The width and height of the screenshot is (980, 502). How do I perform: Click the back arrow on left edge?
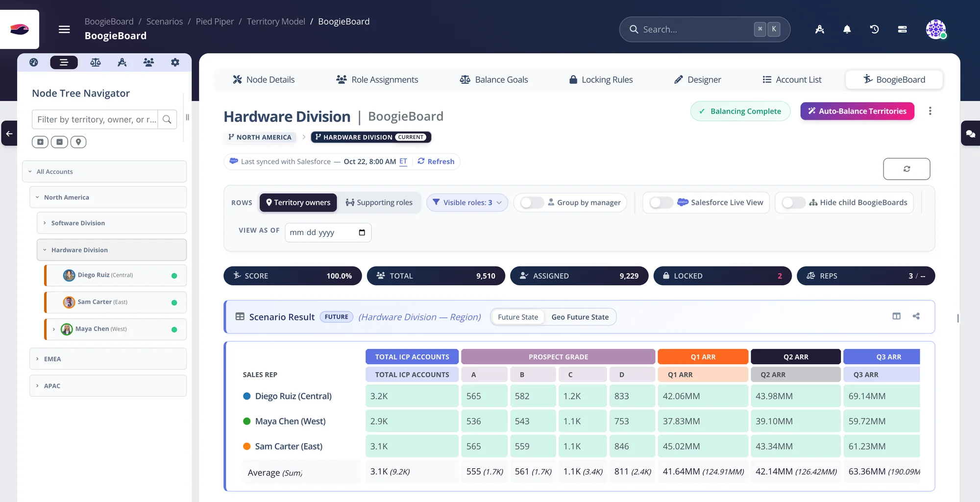9,133
